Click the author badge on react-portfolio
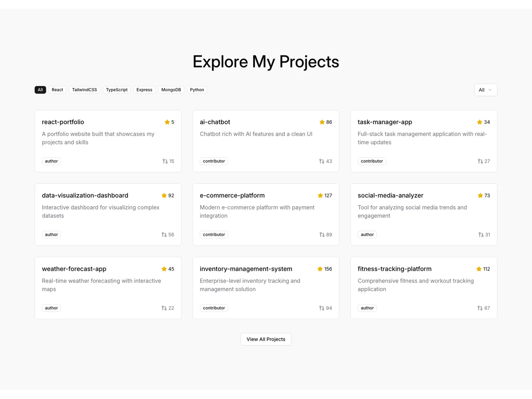This screenshot has height=399, width=532. 51,161
